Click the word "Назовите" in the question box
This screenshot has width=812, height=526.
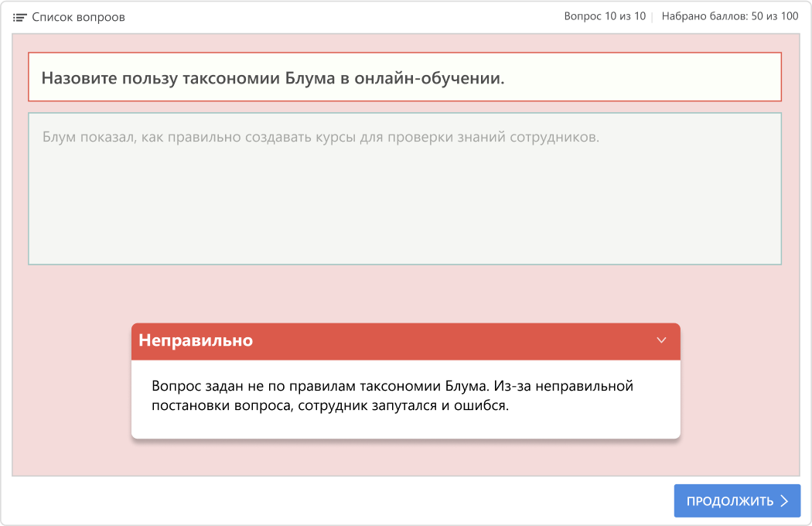75,78
